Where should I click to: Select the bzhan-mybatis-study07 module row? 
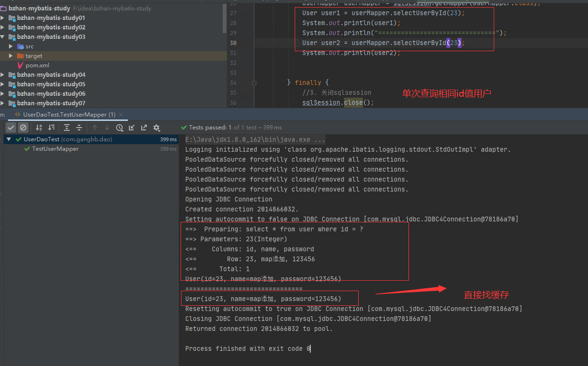(x=111, y=103)
